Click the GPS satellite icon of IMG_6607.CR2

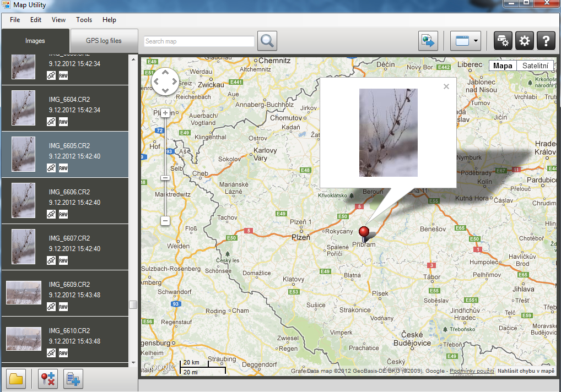[51, 260]
